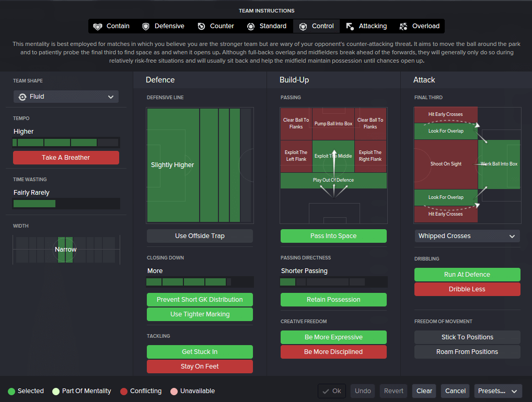Click the Overload mentality icon

403,27
